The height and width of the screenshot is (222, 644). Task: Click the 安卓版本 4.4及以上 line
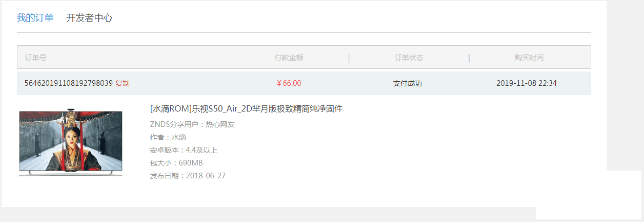184,150
